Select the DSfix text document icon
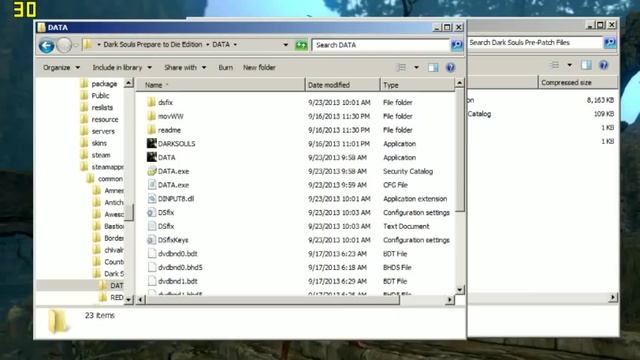Screen dimensions: 640x360 point(151,226)
